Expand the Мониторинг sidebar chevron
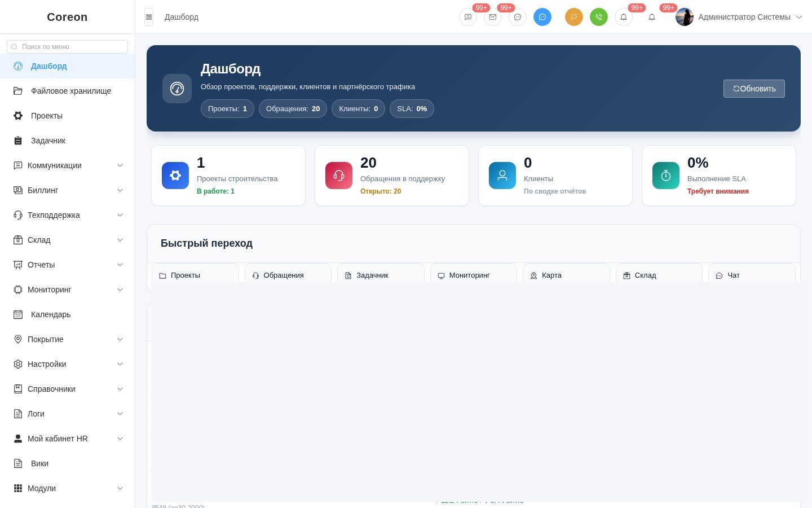 (x=120, y=290)
